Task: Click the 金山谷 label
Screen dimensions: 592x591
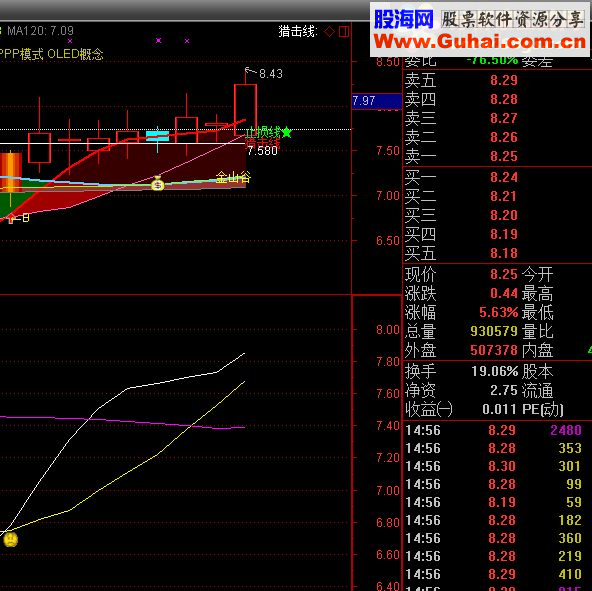Action: point(233,177)
